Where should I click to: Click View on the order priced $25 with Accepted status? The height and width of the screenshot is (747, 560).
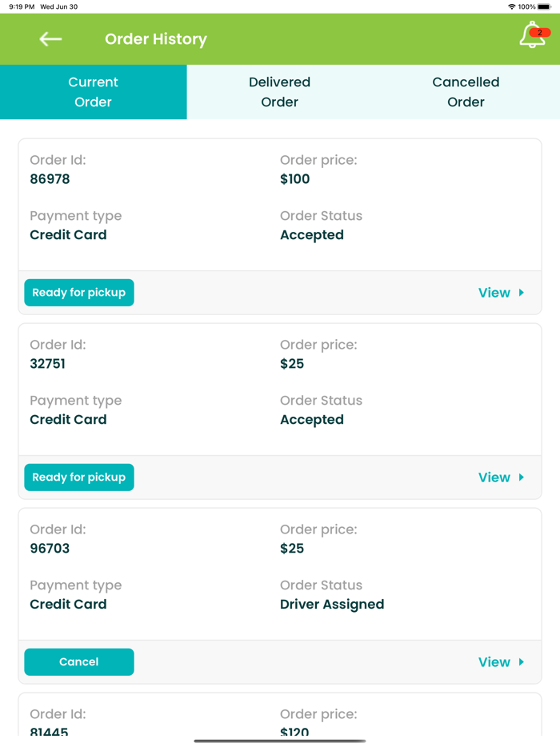coord(493,477)
